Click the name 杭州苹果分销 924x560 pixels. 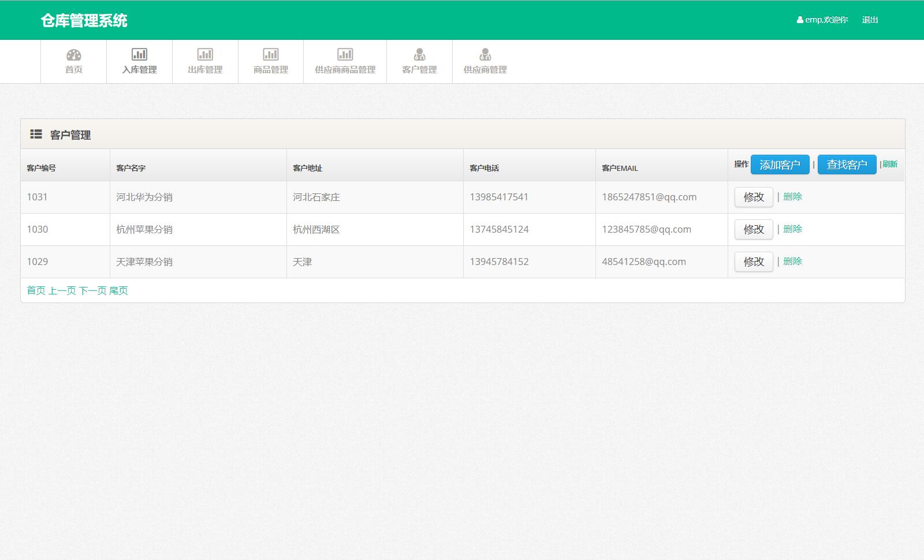click(x=144, y=229)
